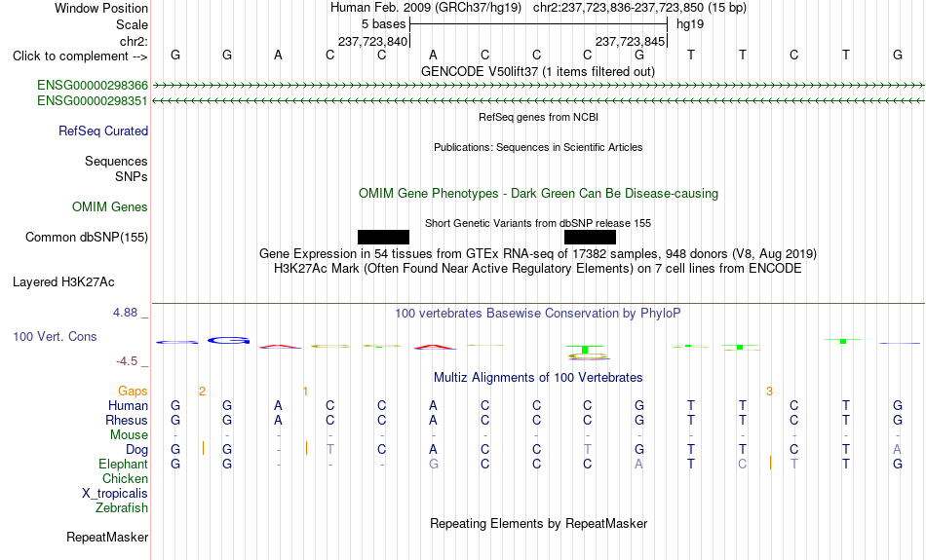Open the OMIM Genes track label
926x560 pixels.
(110, 207)
